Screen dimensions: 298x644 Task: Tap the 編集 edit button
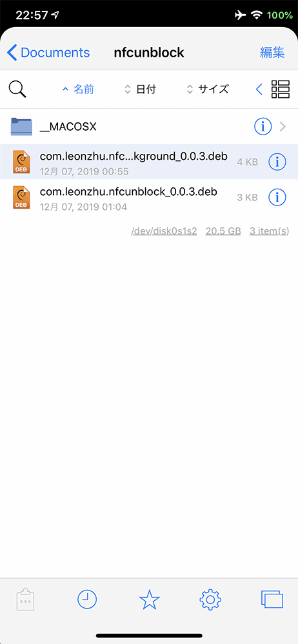point(272,53)
